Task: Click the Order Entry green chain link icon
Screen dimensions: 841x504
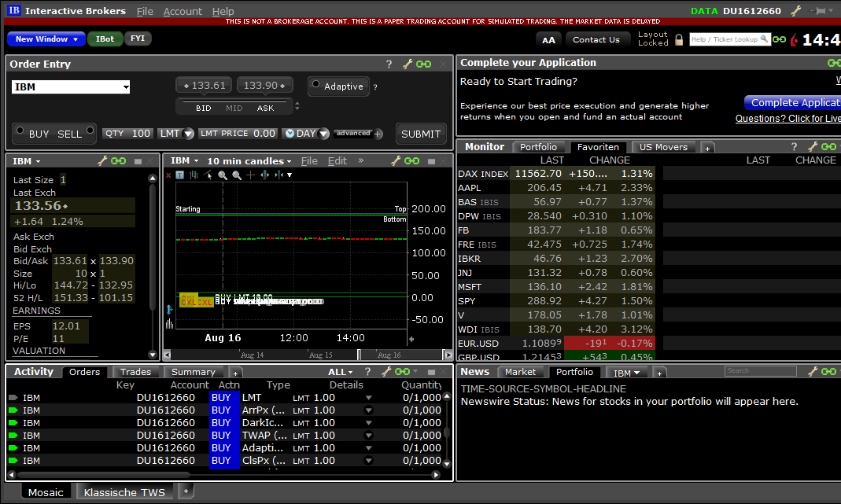Action: click(x=424, y=64)
